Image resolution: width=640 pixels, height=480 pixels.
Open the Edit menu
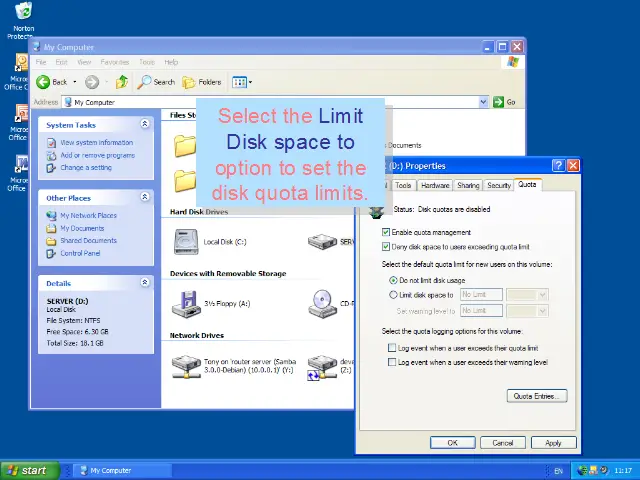point(62,62)
